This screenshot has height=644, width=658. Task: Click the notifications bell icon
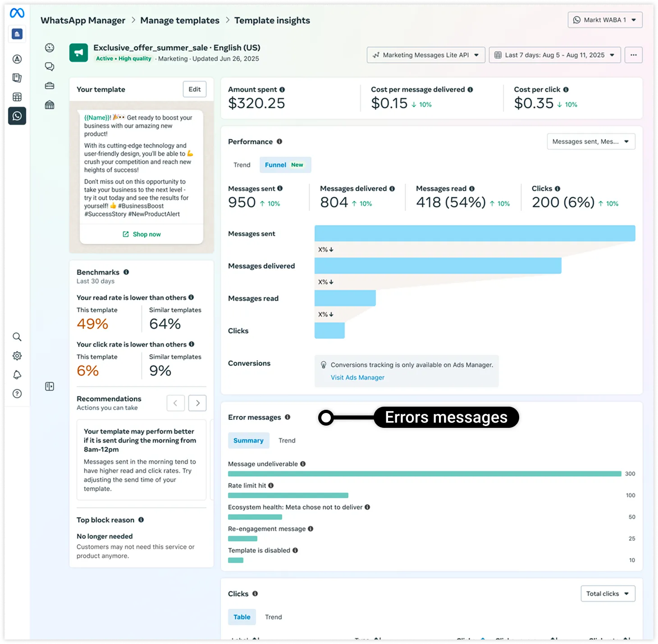17,375
